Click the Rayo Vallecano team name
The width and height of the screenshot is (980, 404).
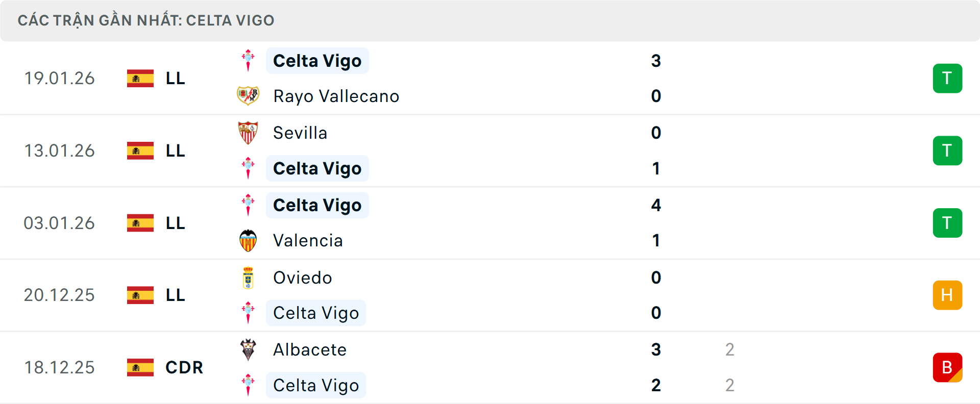(336, 96)
